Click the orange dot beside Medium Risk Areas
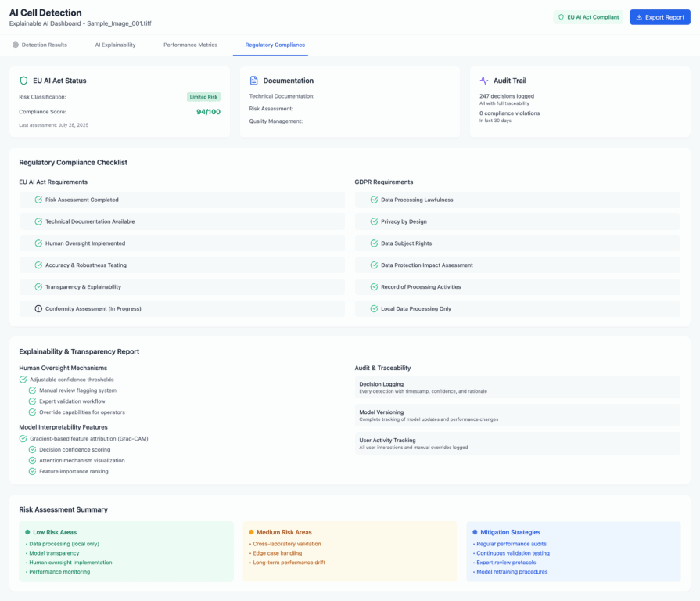Screen dimensions: 700x601 [251, 532]
